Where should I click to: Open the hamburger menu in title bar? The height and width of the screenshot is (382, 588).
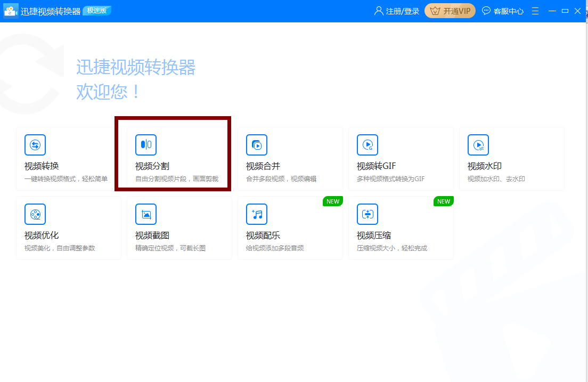click(x=535, y=11)
